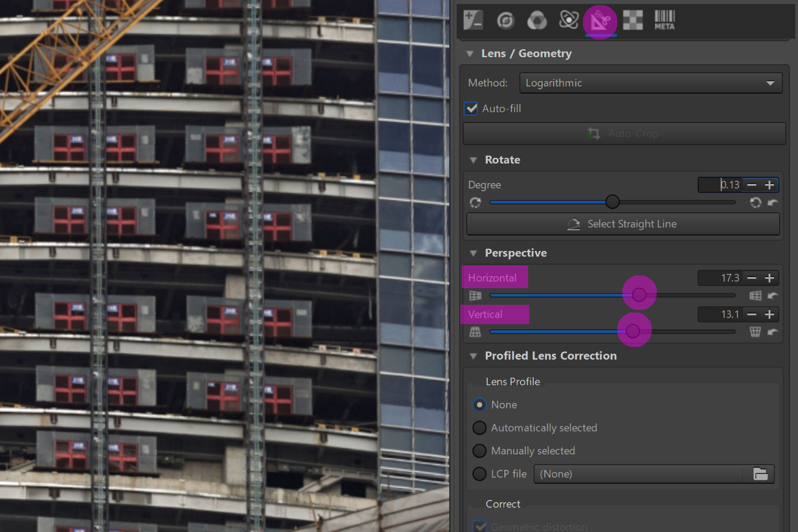This screenshot has width=798, height=532.
Task: Open the Raw tab
Action: pyautogui.click(x=633, y=21)
